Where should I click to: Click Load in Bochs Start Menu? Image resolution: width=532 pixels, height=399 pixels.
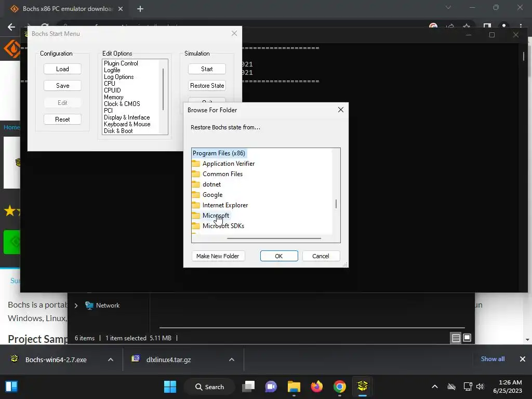click(x=62, y=69)
